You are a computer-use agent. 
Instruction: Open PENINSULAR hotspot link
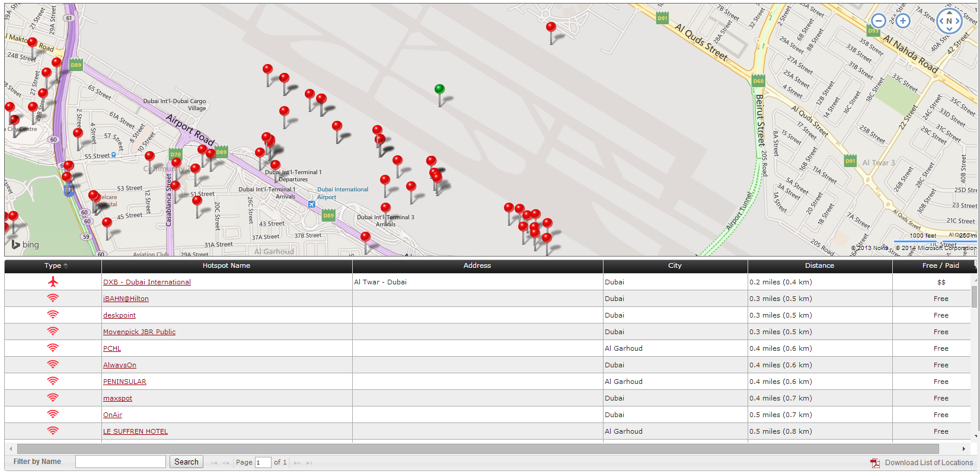tap(125, 382)
